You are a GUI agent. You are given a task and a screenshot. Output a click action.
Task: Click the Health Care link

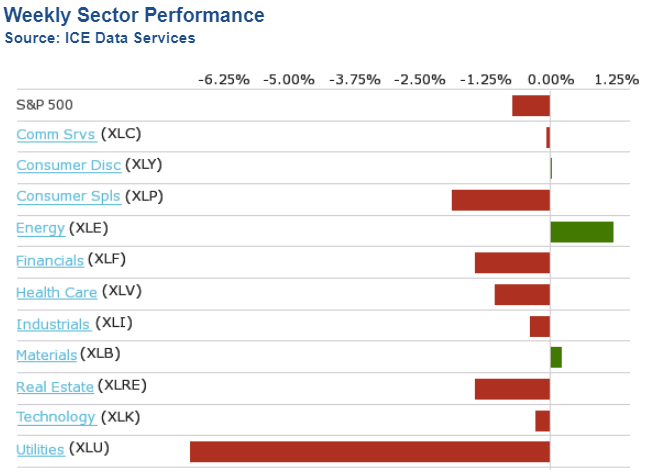57,292
